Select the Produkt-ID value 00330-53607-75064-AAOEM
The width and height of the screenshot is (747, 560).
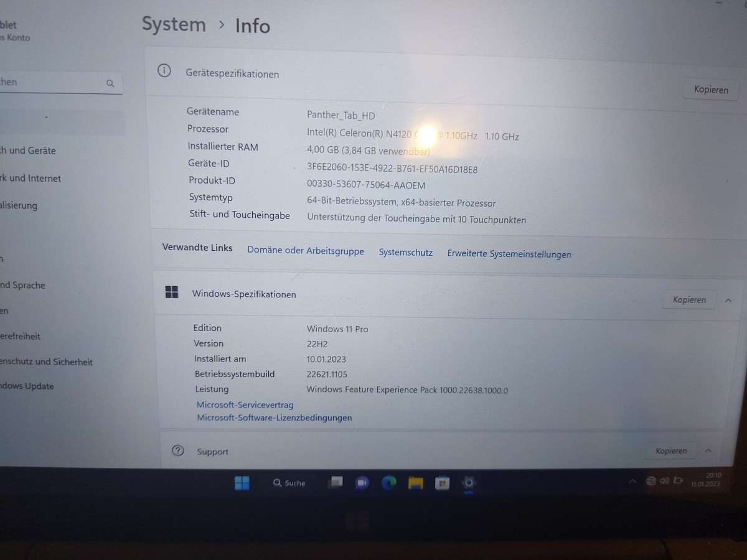(x=366, y=185)
